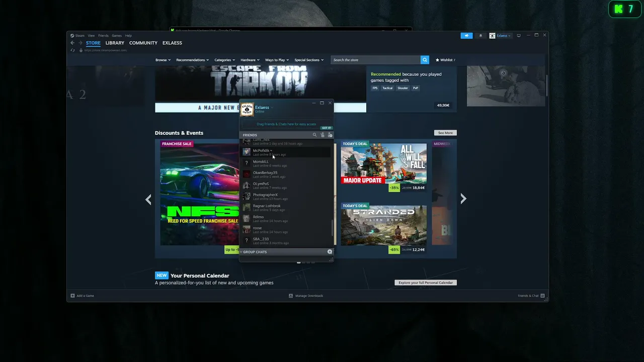Click the previous carousel arrow in Discounts & Events
This screenshot has width=644, height=362.
tap(148, 199)
